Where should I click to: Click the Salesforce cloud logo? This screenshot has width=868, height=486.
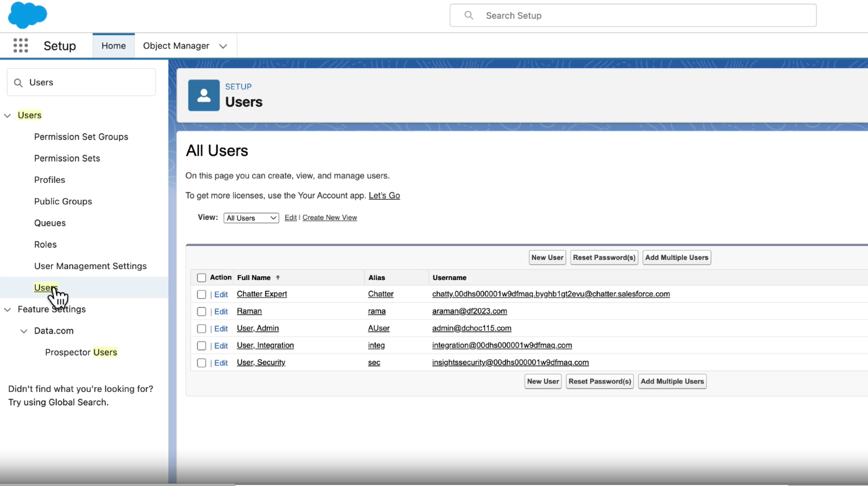(27, 15)
